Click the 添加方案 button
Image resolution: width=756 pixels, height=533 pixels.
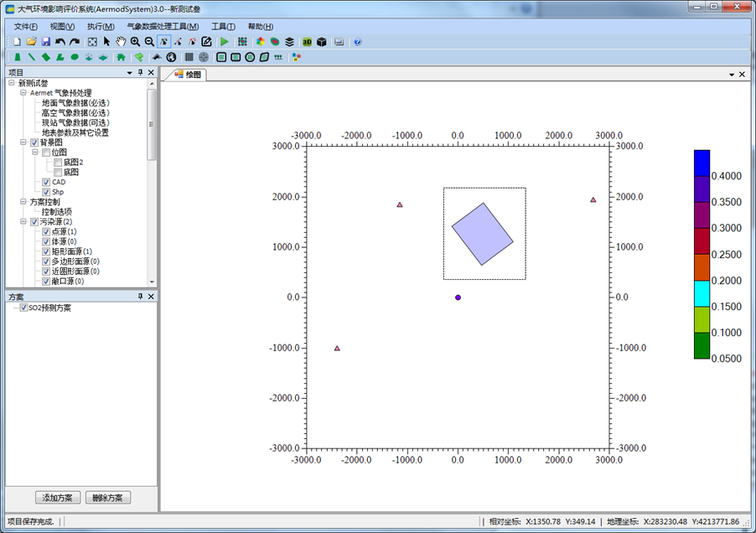58,498
